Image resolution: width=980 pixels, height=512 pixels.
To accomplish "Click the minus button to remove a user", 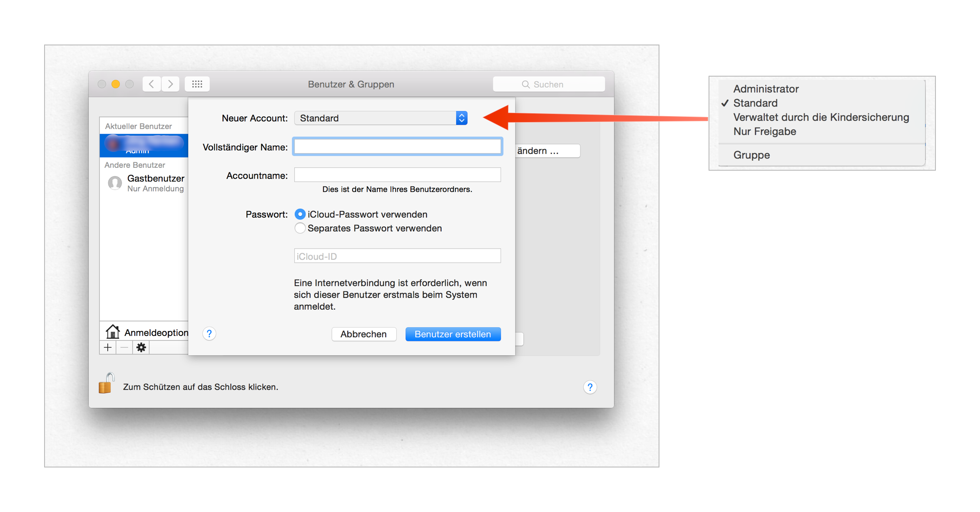I will pos(124,347).
